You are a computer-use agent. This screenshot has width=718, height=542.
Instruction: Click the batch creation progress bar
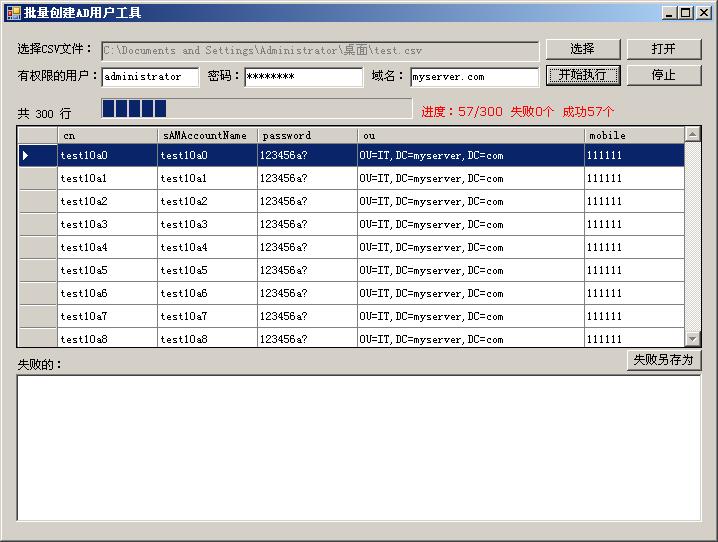pyautogui.click(x=256, y=109)
